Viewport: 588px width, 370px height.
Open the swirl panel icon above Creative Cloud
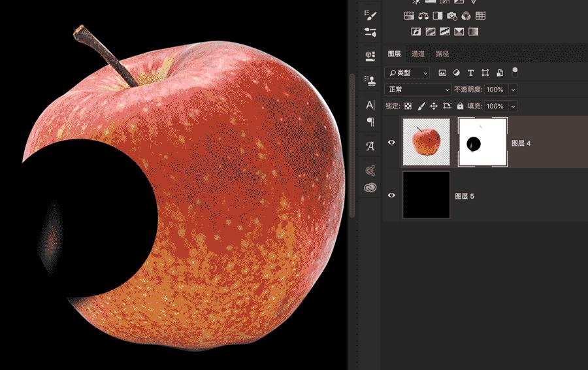click(370, 171)
